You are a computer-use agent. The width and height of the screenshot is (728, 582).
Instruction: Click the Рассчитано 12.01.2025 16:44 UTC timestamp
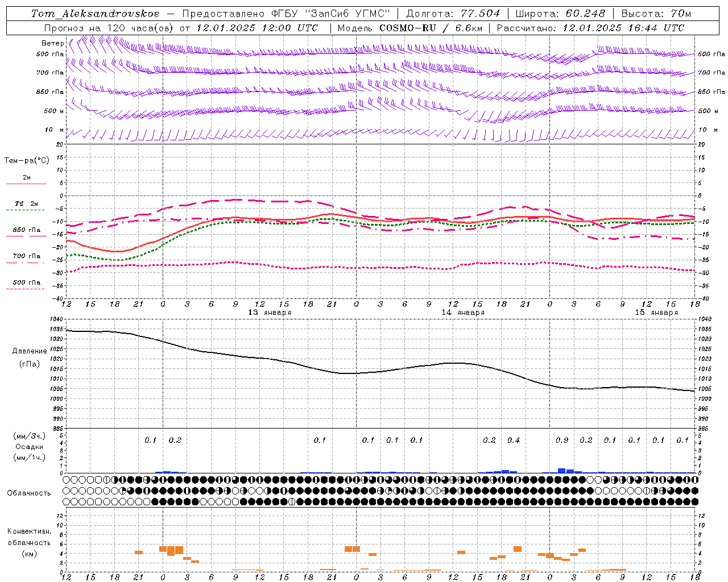(590, 28)
